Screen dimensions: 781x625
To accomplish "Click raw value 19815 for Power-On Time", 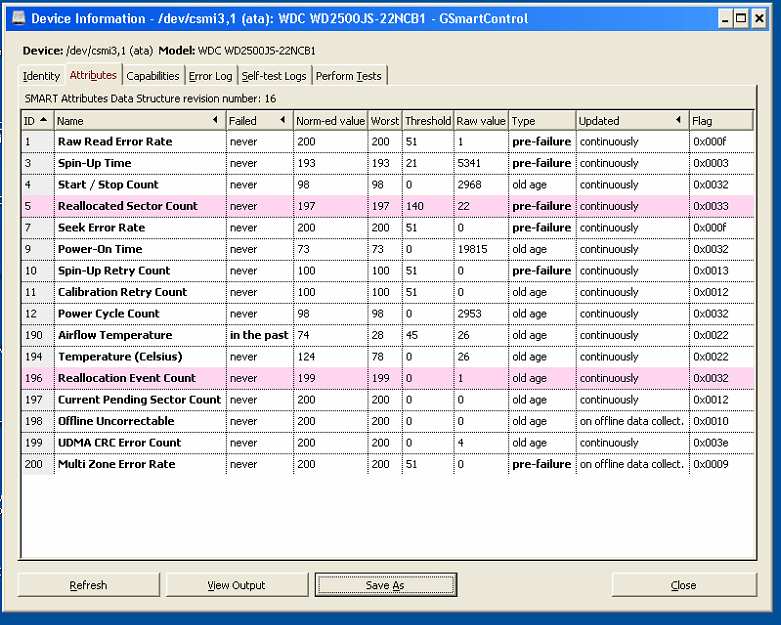I will point(472,249).
